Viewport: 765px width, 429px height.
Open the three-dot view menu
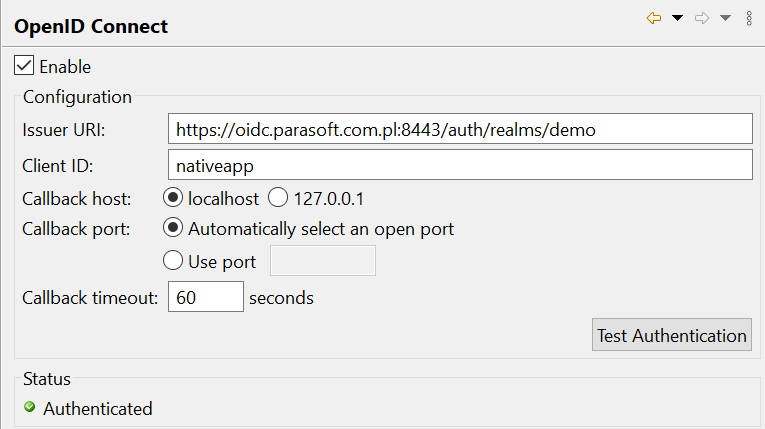point(749,19)
